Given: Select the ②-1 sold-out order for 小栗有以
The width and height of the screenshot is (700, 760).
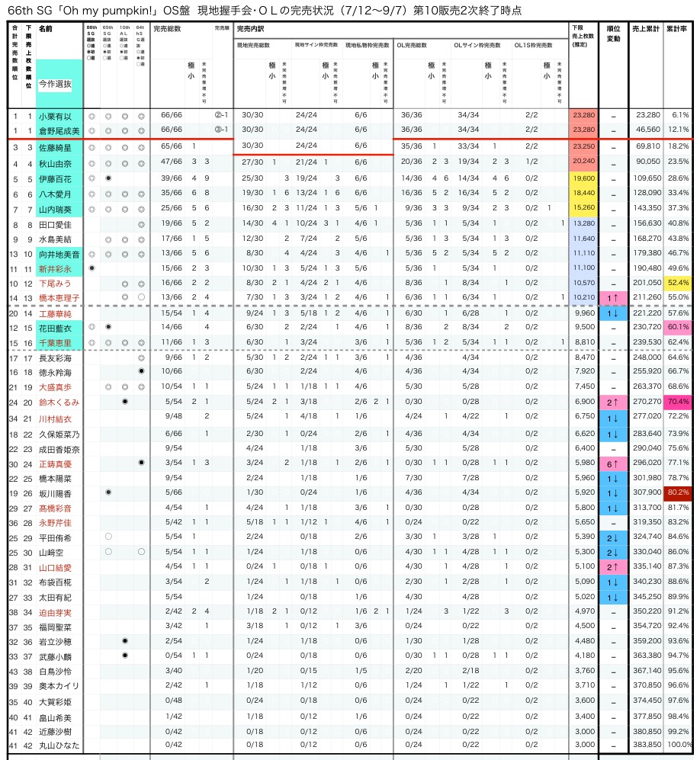Looking at the screenshot, I should tap(221, 115).
